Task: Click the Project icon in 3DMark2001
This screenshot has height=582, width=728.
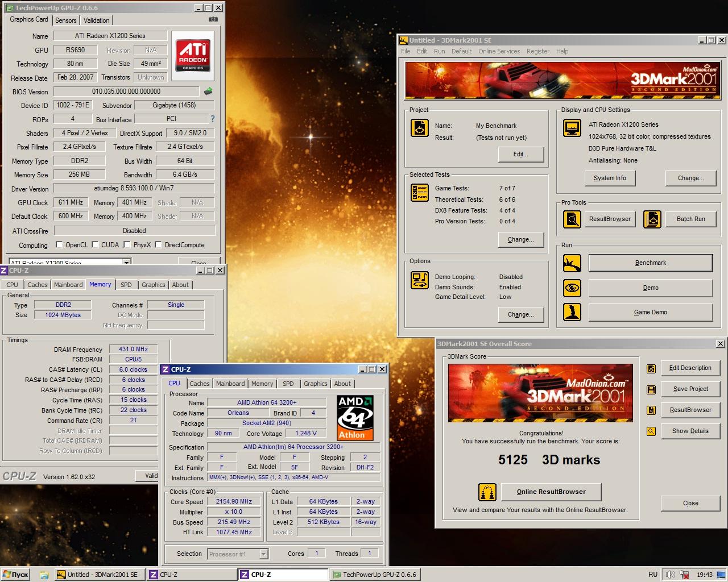Action: click(x=420, y=127)
